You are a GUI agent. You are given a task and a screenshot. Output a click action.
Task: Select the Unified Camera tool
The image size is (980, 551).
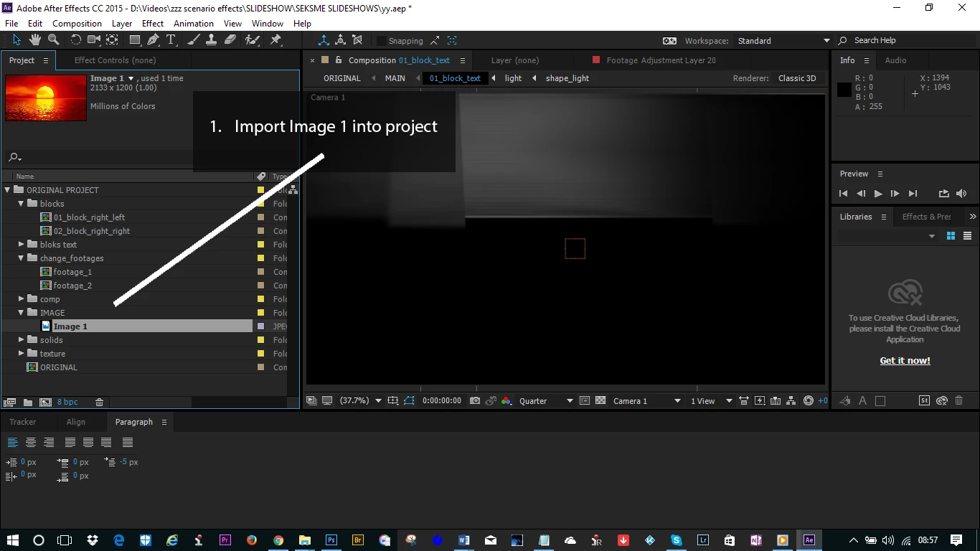coord(94,40)
